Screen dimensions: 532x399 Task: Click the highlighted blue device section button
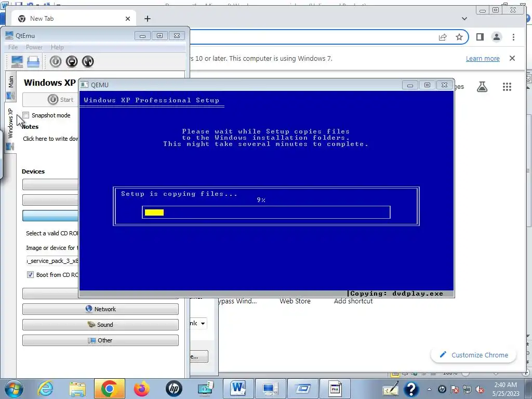coord(50,216)
